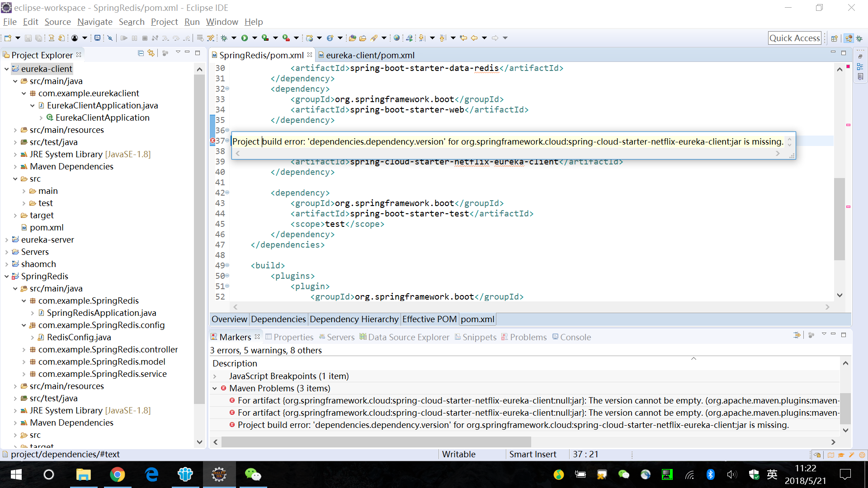Image resolution: width=868 pixels, height=488 pixels.
Task: Open the Web Browser globe icon
Action: tap(396, 38)
